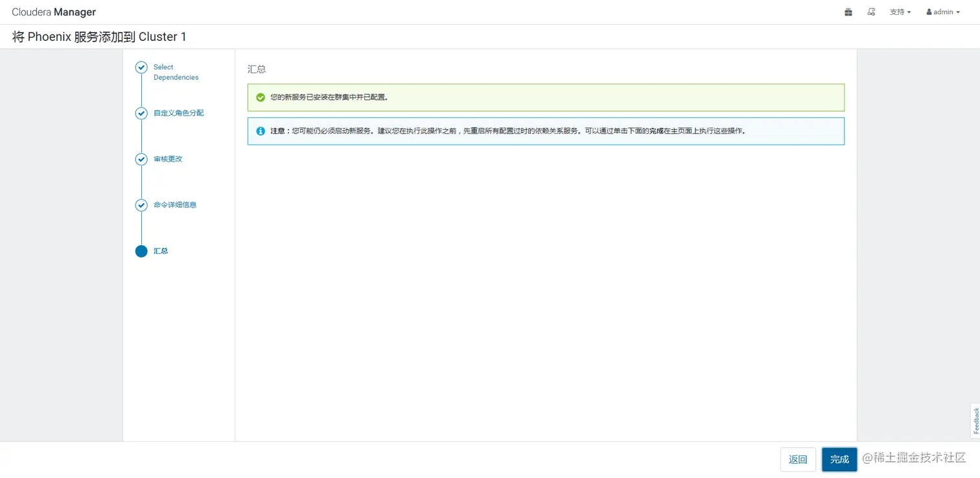Image resolution: width=980 pixels, height=478 pixels.
Task: Select the Select Dependencies step checkmark
Action: point(141,67)
